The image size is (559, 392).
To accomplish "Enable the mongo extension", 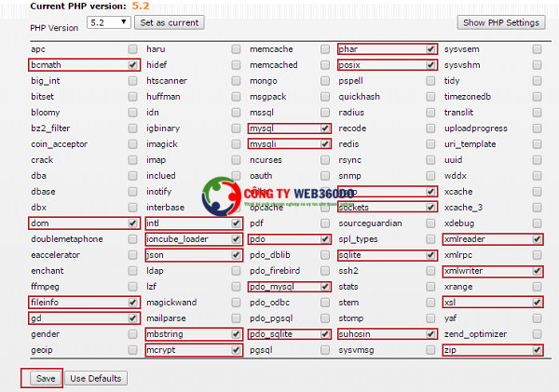I will [325, 81].
